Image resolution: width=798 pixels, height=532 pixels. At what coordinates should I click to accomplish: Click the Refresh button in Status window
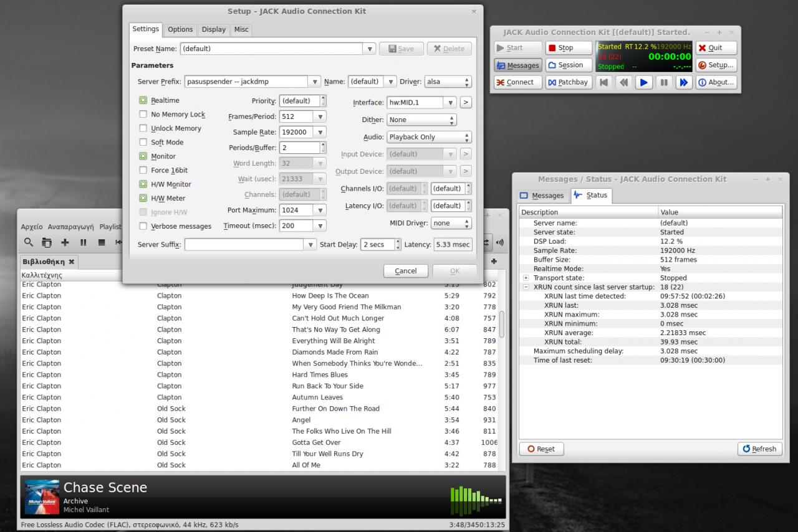(x=759, y=449)
